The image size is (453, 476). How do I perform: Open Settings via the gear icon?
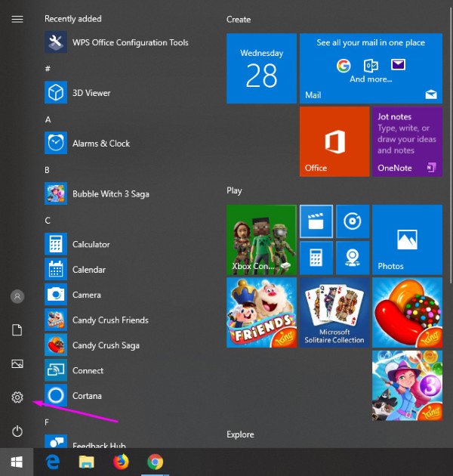17,397
